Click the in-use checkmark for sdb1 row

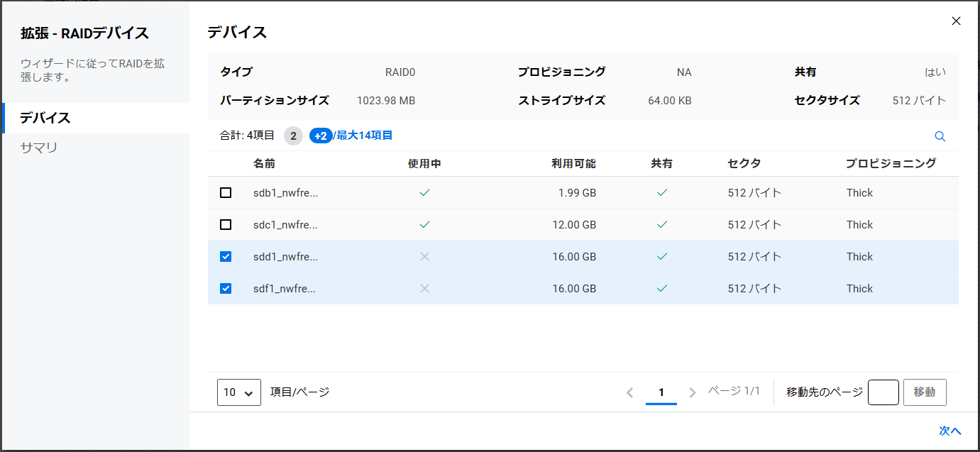point(424,192)
